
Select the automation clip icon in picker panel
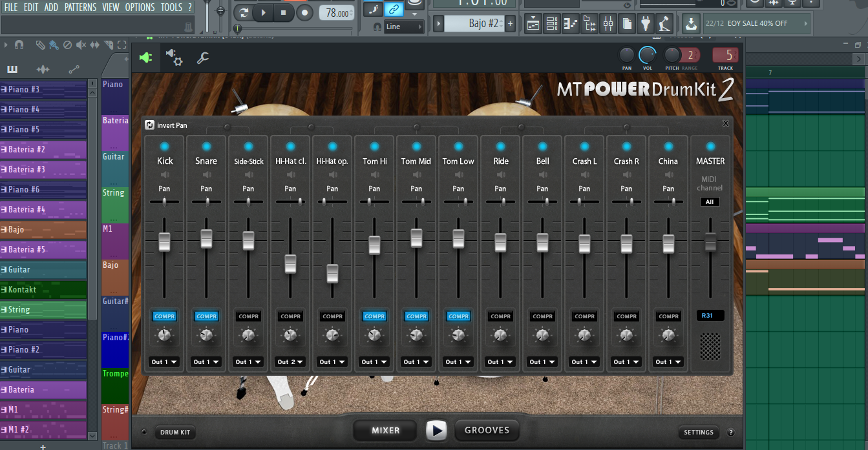(74, 70)
